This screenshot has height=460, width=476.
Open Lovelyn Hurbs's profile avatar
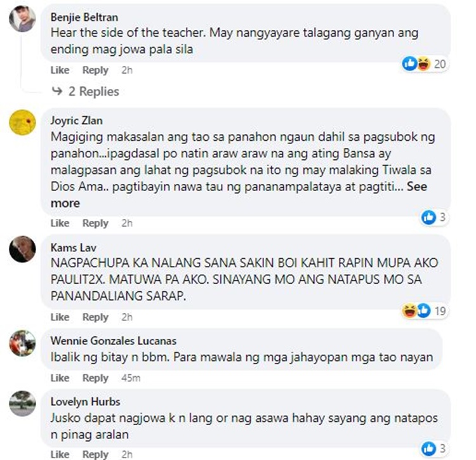pos(22,404)
